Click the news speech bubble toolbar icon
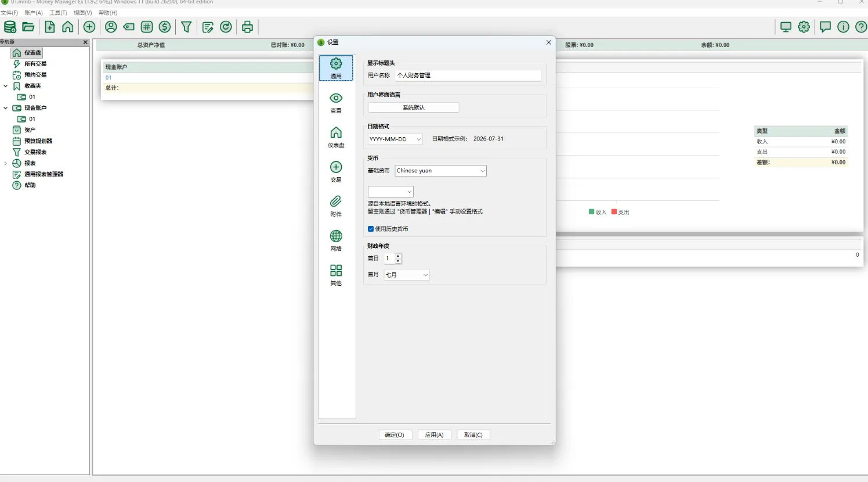Screen dimensions: 868x482 point(826,27)
